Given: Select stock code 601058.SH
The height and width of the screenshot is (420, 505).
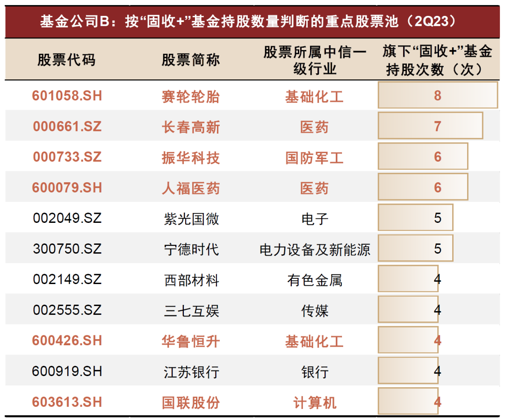Looking at the screenshot, I should coord(67,96).
